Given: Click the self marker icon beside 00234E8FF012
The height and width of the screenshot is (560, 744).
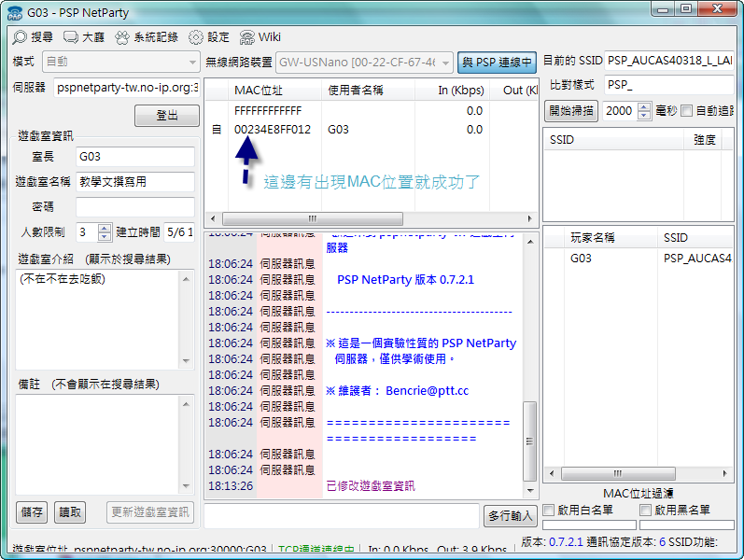Looking at the screenshot, I should pyautogui.click(x=217, y=130).
